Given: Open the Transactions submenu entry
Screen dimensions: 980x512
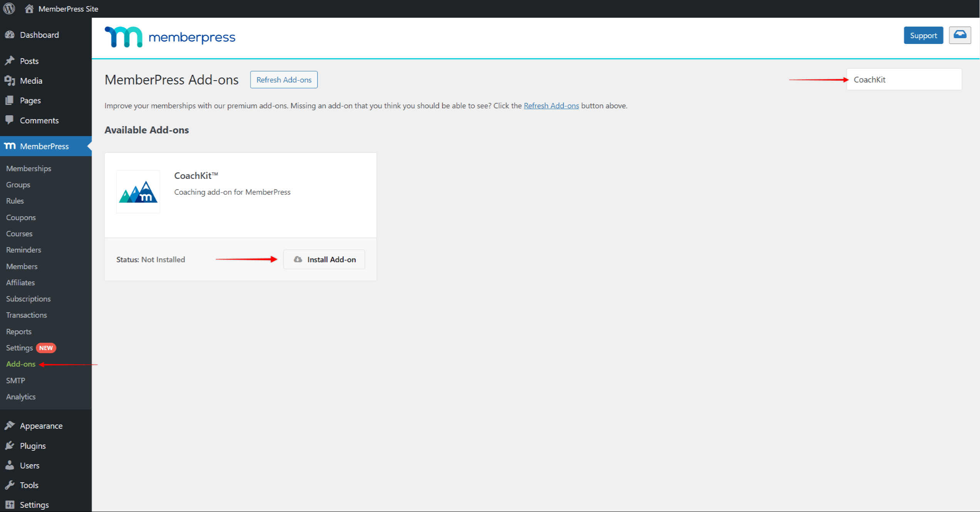Looking at the screenshot, I should [26, 315].
